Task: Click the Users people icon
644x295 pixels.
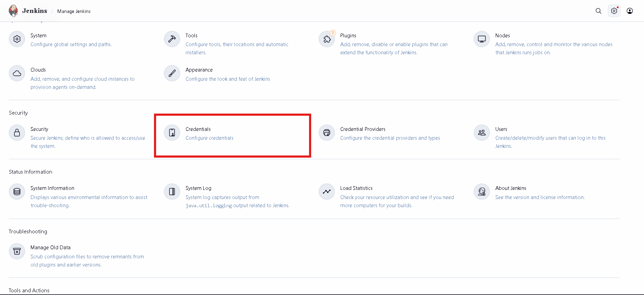Action: (x=482, y=133)
